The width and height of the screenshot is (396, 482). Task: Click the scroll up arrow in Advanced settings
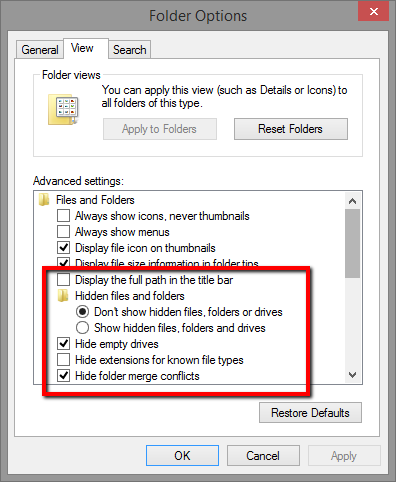coord(352,201)
